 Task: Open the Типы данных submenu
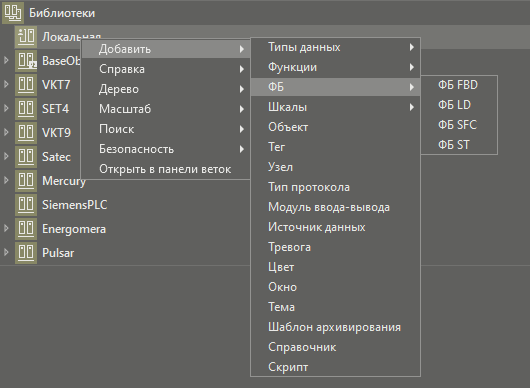(x=335, y=47)
